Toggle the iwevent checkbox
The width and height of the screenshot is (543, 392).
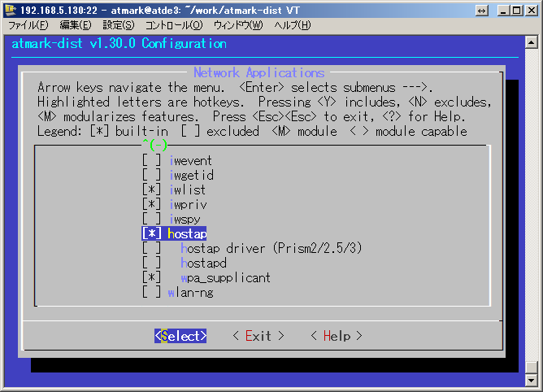151,161
